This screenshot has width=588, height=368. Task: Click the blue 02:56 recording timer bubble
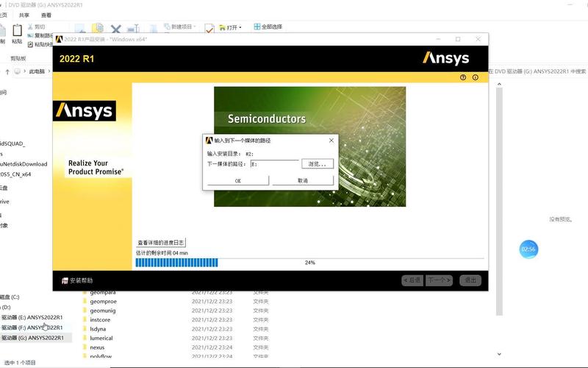(528, 250)
